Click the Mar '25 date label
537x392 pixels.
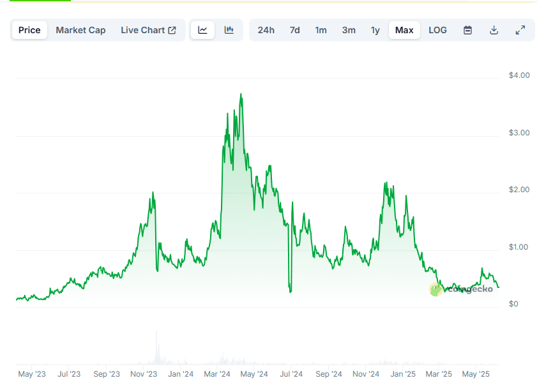pos(439,374)
